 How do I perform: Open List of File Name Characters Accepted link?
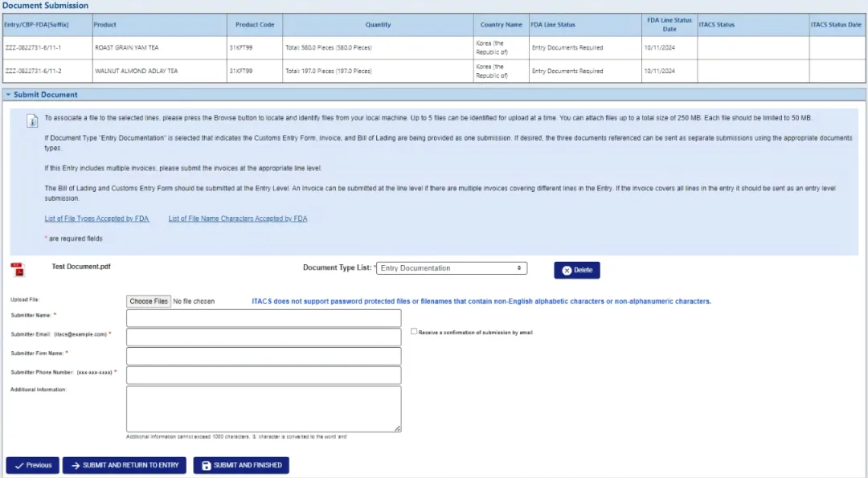tap(237, 219)
